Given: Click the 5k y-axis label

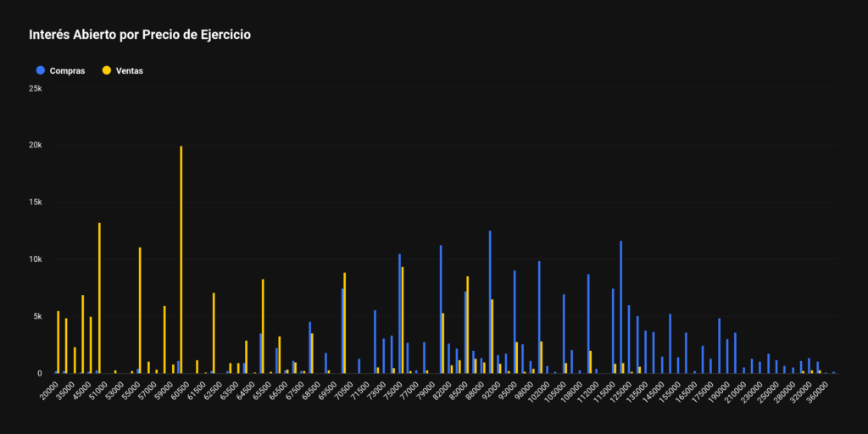Looking at the screenshot, I should tap(36, 316).
